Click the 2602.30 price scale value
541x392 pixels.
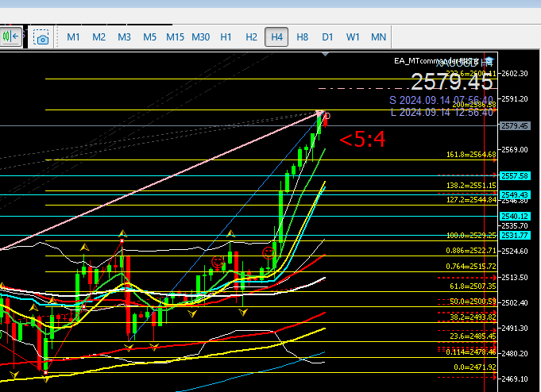click(x=515, y=73)
